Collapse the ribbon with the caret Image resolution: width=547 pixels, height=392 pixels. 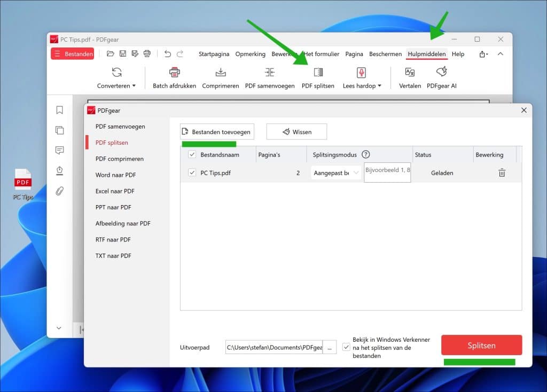coord(500,54)
